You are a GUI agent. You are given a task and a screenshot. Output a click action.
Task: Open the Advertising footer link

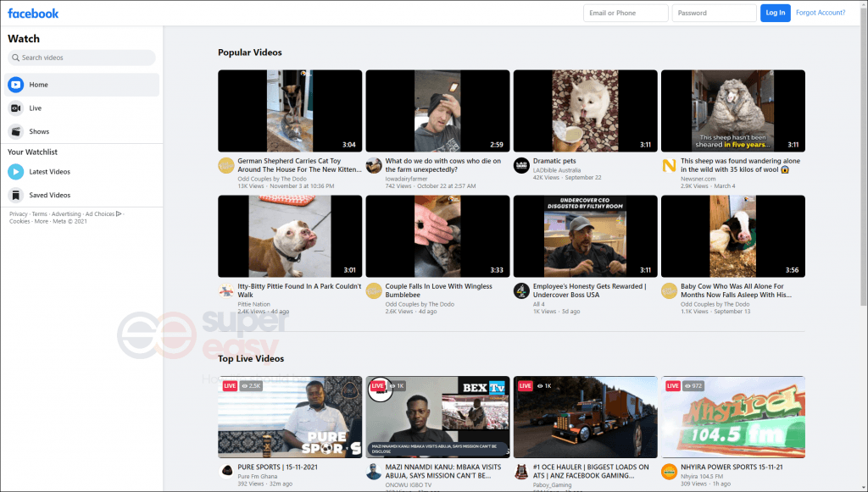tap(66, 214)
